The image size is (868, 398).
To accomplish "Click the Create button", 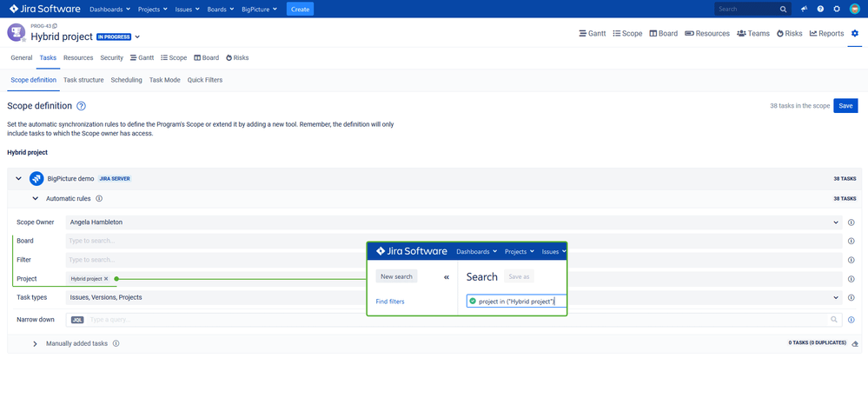I will [300, 9].
